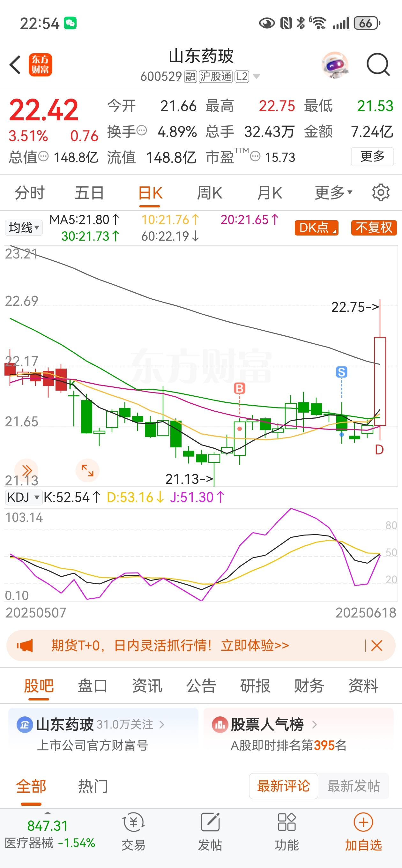Toggle the DK点 button
The width and height of the screenshot is (402, 868).
(x=316, y=228)
